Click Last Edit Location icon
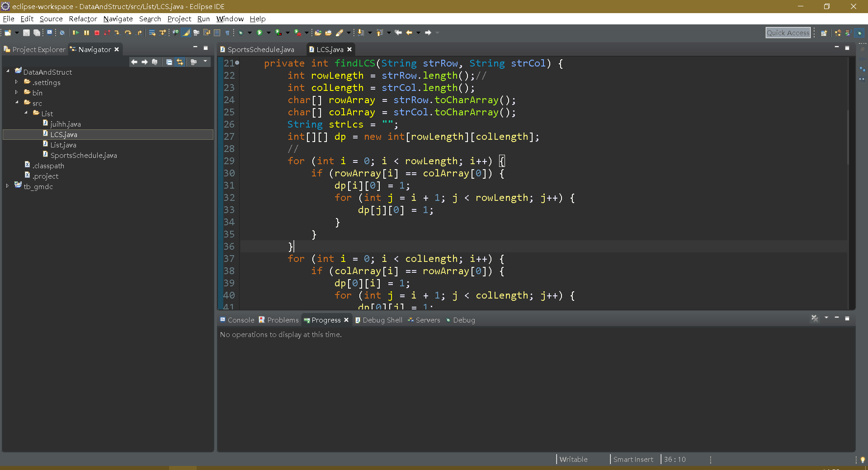The image size is (868, 470). coord(398,33)
